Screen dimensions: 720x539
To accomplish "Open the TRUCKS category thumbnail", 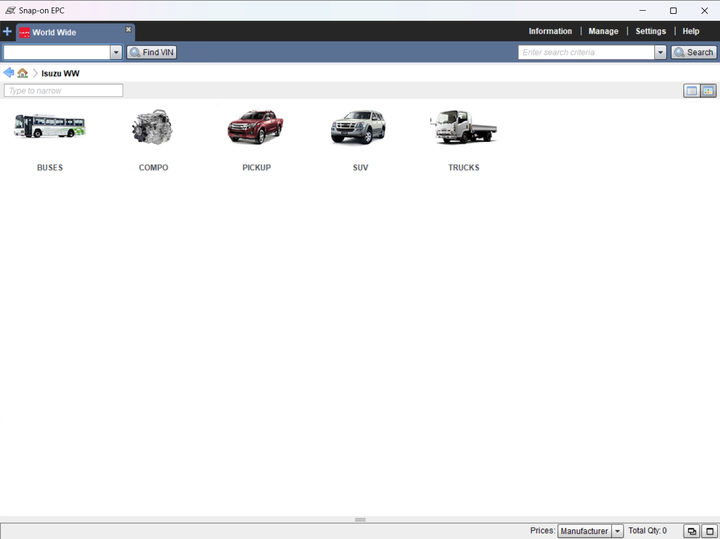I will click(x=463, y=127).
